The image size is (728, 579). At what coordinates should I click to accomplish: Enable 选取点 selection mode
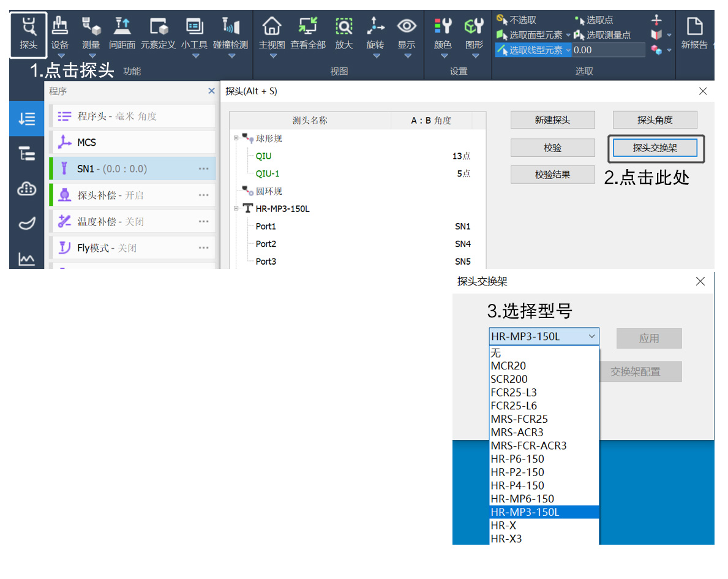pyautogui.click(x=594, y=20)
